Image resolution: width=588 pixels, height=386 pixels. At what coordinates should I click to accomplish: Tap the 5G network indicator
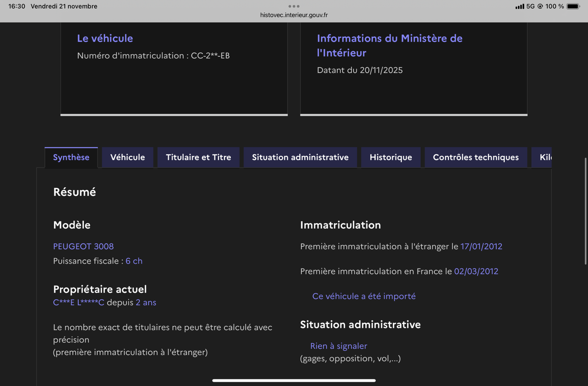pos(530,6)
